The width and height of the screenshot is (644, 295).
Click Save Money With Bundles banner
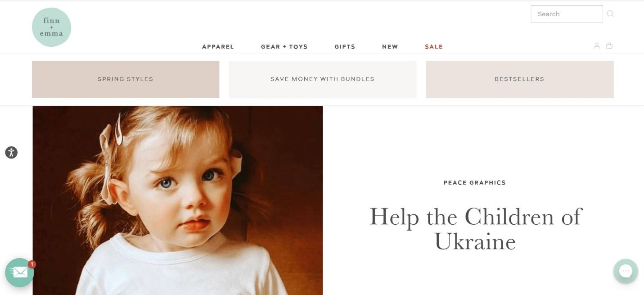[x=323, y=79]
